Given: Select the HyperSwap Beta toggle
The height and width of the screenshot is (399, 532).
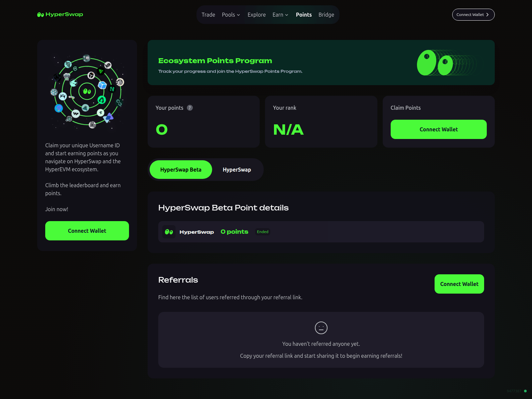Looking at the screenshot, I should pos(181,170).
